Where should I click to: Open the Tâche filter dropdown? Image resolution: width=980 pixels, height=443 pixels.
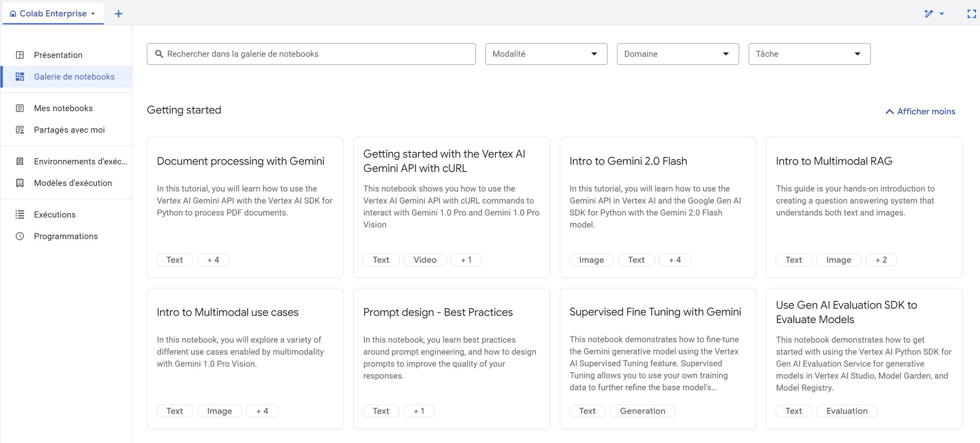809,54
